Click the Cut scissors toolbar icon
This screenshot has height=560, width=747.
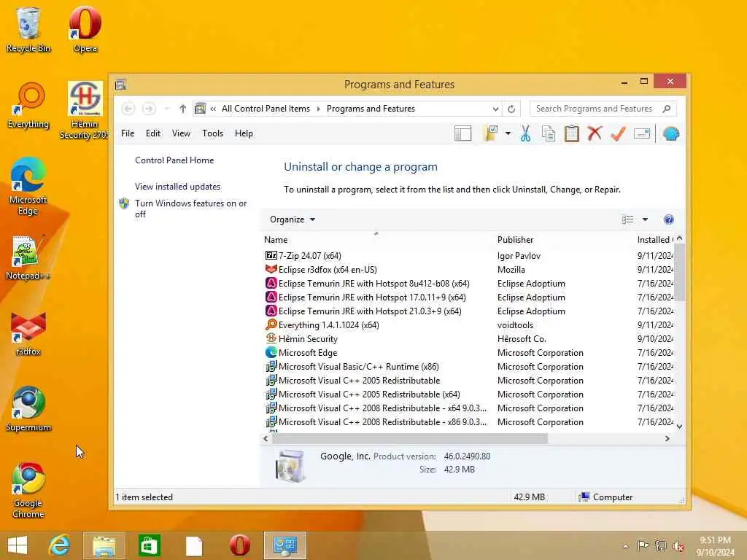(x=525, y=134)
